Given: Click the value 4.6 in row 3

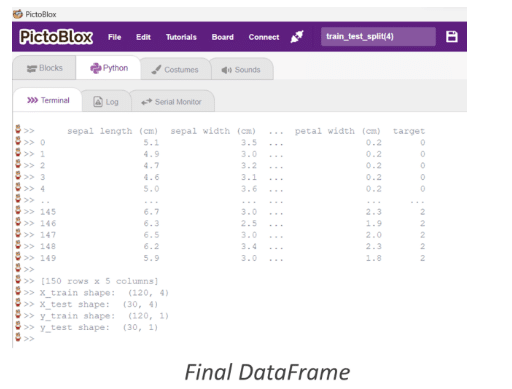Looking at the screenshot, I should point(151,177).
